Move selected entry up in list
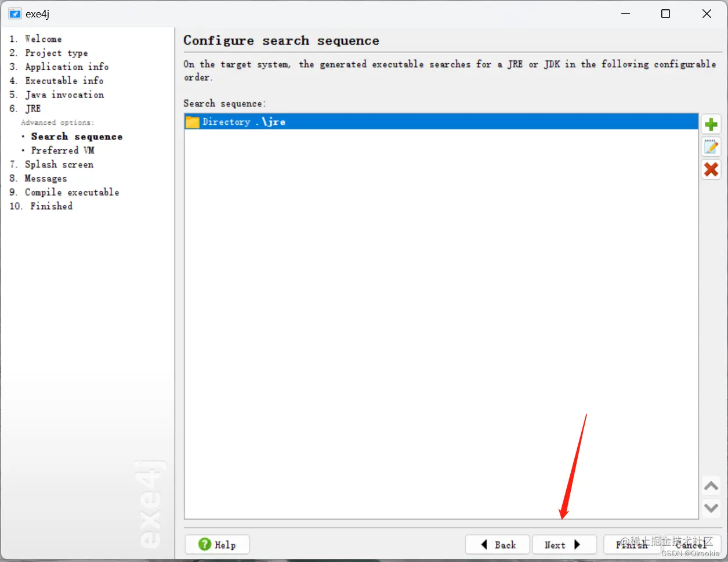The height and width of the screenshot is (562, 728). [711, 485]
